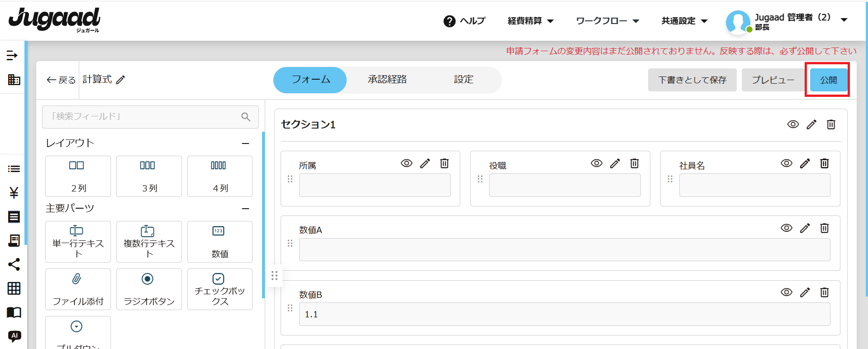Open the 設定 tab
868x349 pixels.
tap(463, 80)
